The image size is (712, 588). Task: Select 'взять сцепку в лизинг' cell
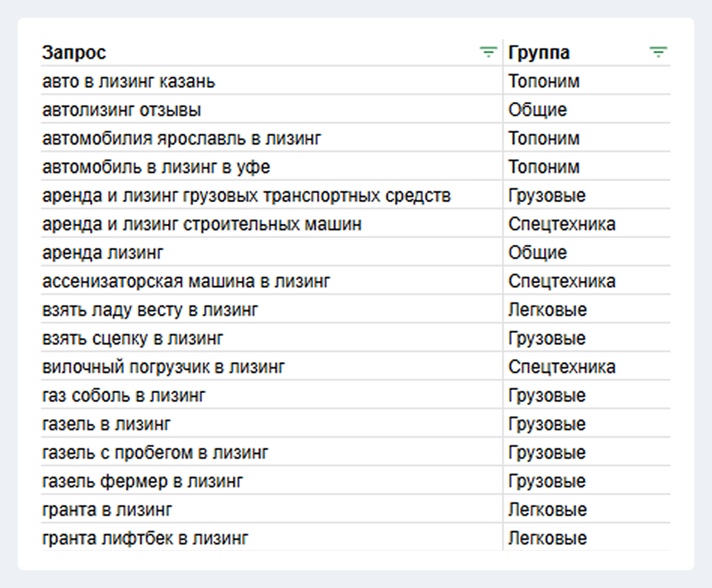133,339
